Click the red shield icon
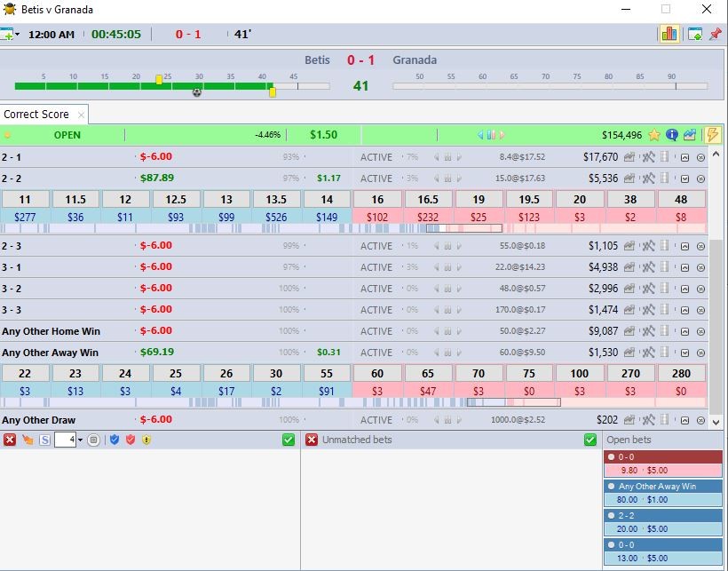This screenshot has height=571, width=728. [x=131, y=440]
